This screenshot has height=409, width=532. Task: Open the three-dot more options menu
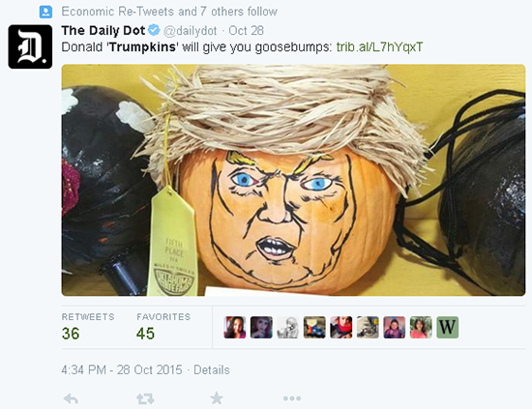tap(292, 398)
